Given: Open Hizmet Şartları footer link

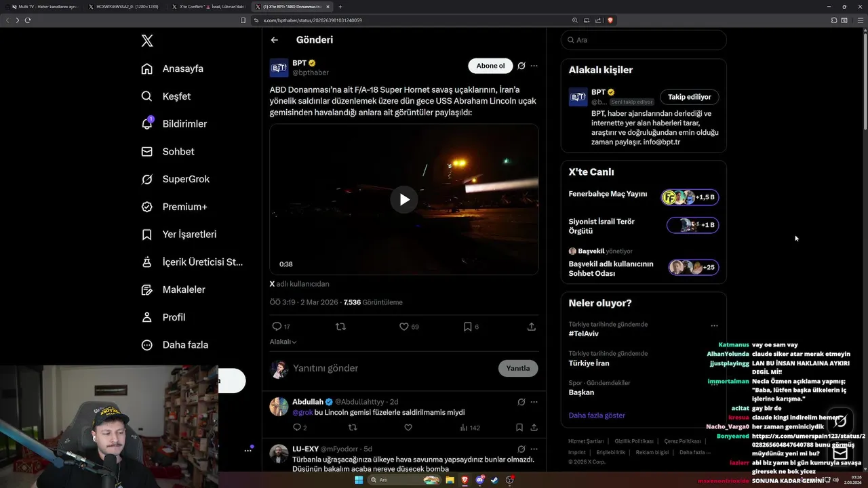Looking at the screenshot, I should 586,441.
